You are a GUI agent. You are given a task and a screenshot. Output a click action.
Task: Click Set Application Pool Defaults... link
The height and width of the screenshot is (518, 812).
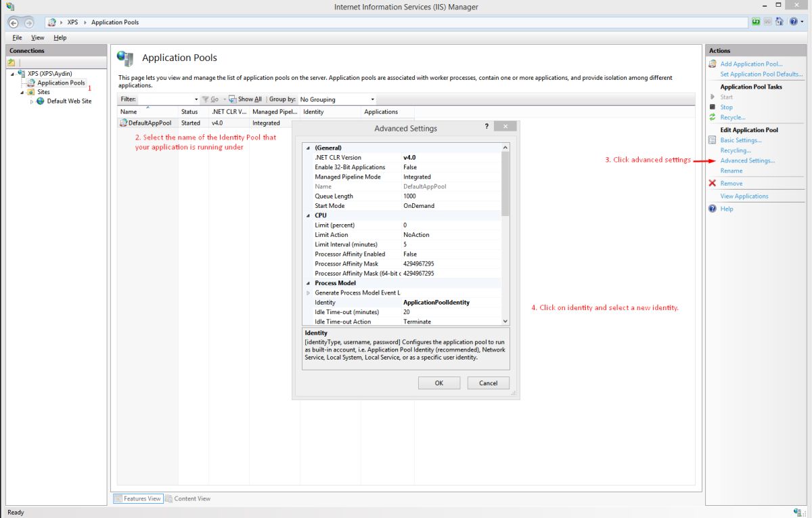(x=761, y=74)
